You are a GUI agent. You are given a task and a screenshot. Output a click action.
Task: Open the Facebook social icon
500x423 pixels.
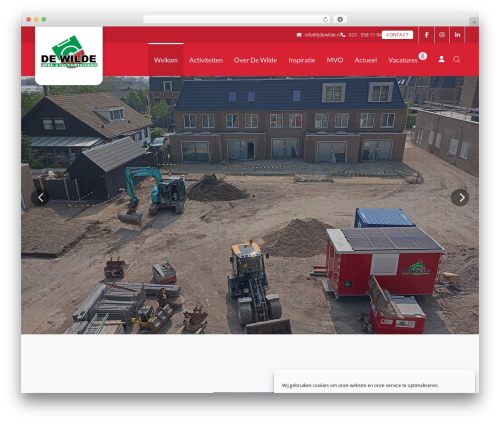click(426, 35)
